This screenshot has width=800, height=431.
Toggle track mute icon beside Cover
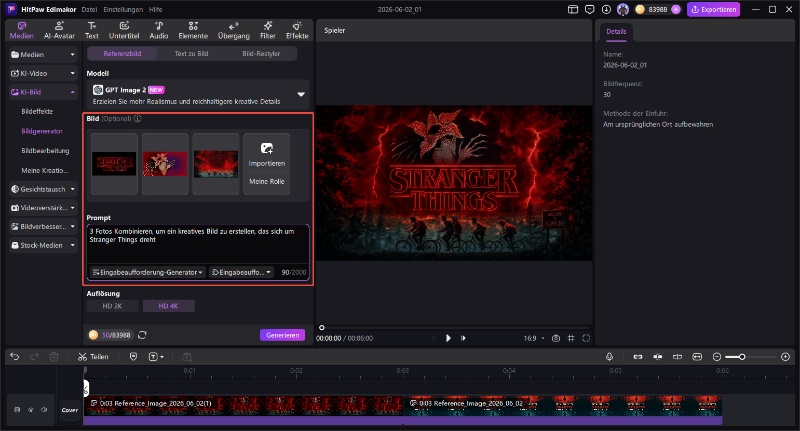(x=44, y=410)
